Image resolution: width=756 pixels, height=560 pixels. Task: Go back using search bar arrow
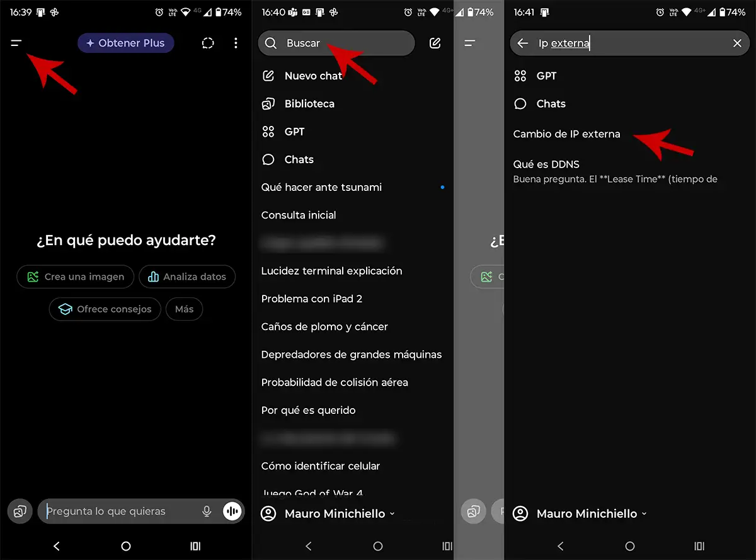pyautogui.click(x=522, y=43)
